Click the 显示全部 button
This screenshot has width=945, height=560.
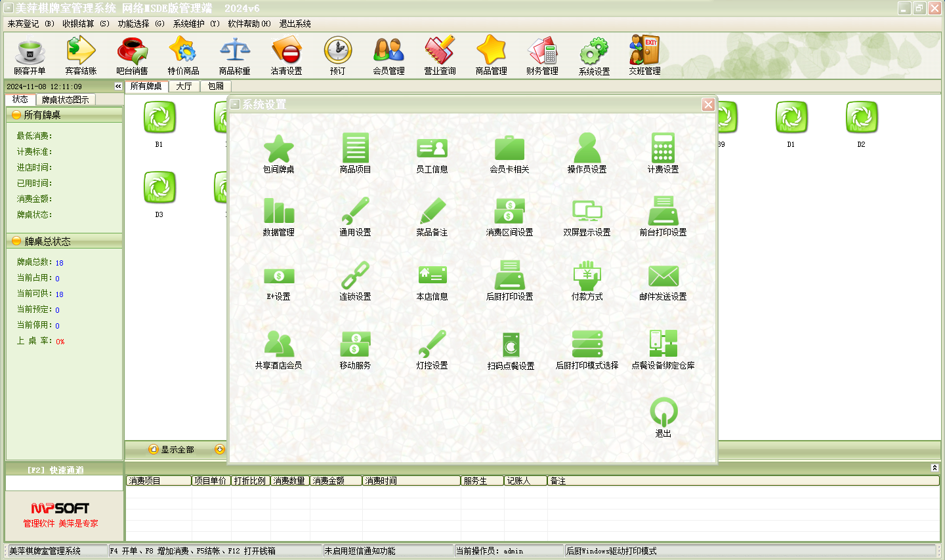click(x=172, y=449)
